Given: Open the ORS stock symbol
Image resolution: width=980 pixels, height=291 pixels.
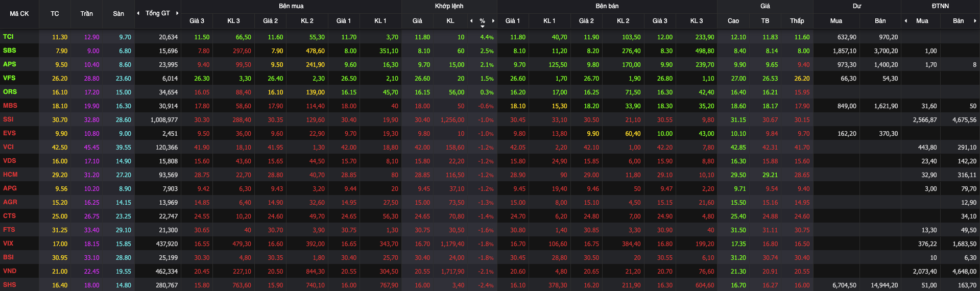Looking at the screenshot, I should [10, 92].
